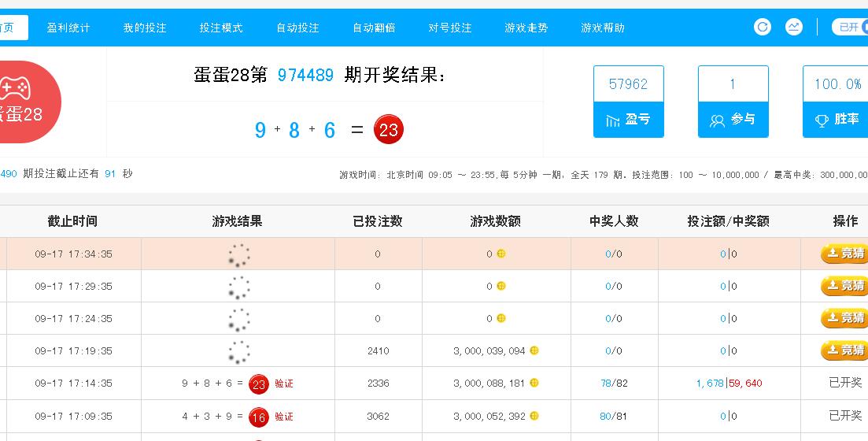Switch to the 投注模式 tab
The height and width of the screenshot is (441, 868).
click(221, 28)
